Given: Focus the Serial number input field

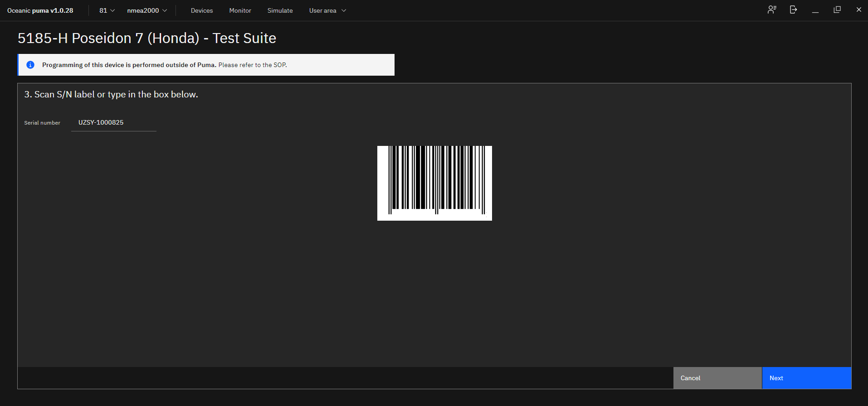Looking at the screenshot, I should (114, 122).
